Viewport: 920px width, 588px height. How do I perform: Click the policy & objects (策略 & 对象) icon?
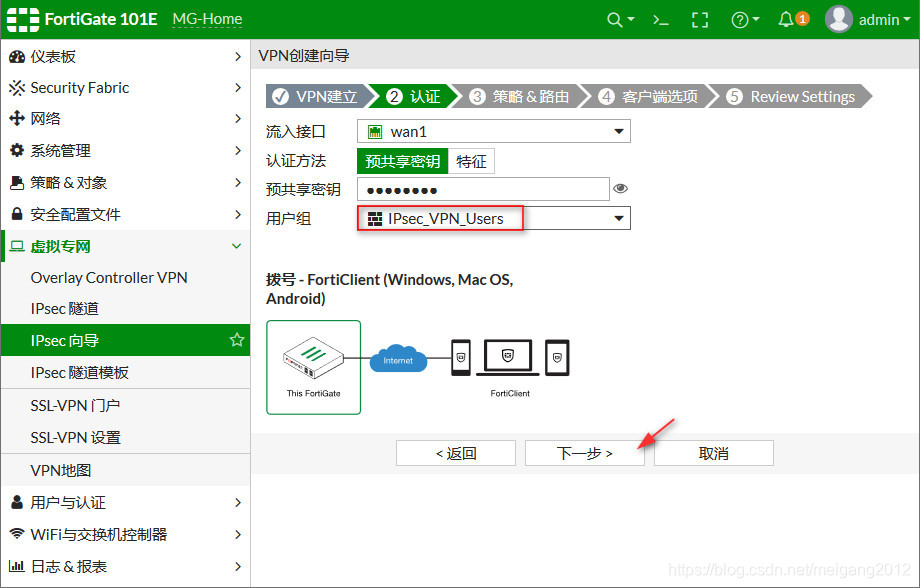click(x=17, y=183)
